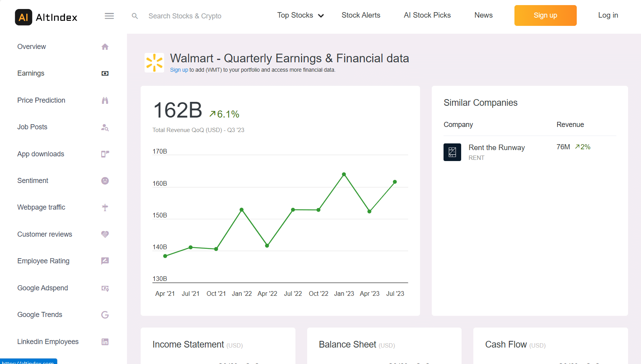Open Stock Alerts in navigation
Screen dimensions: 641x364
click(361, 15)
